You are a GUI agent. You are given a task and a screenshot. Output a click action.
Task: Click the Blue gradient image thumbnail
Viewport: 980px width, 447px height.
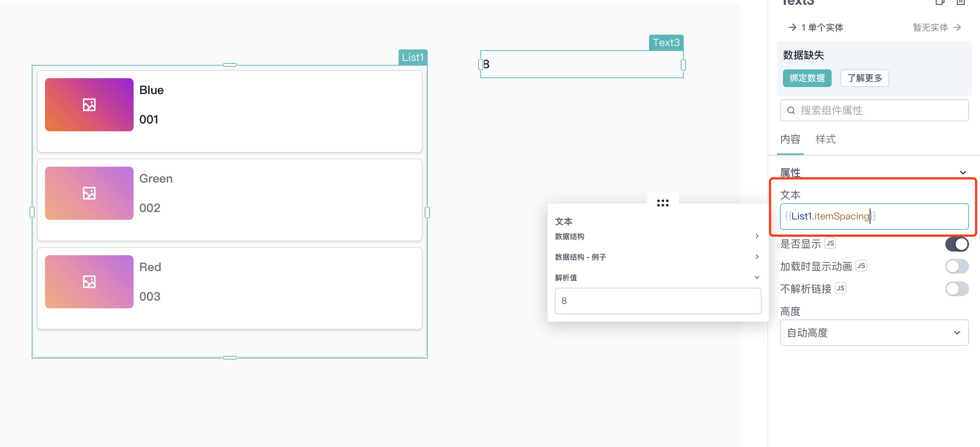(89, 105)
